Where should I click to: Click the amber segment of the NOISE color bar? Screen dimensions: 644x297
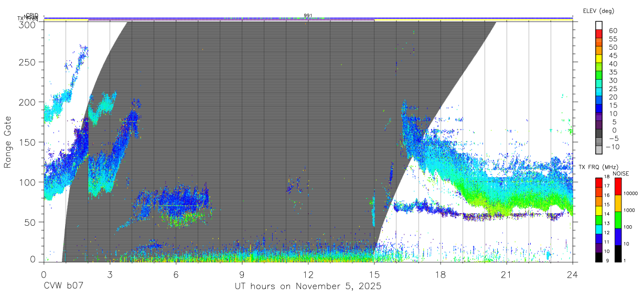(617, 203)
